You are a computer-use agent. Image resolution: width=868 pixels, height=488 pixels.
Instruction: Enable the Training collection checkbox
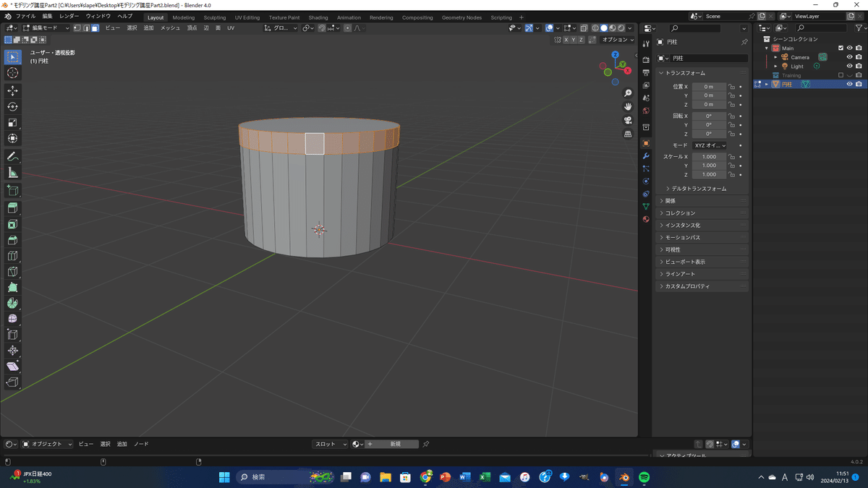[x=841, y=75]
